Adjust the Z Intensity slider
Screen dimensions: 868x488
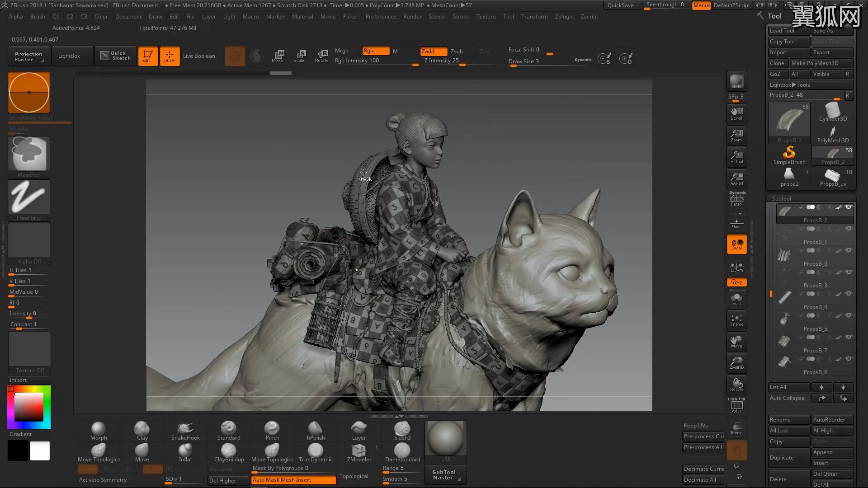462,61
